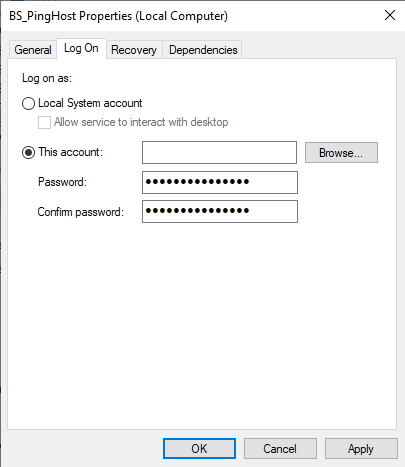Click the empty area below password fields
The image size is (405, 467).
[x=202, y=325]
